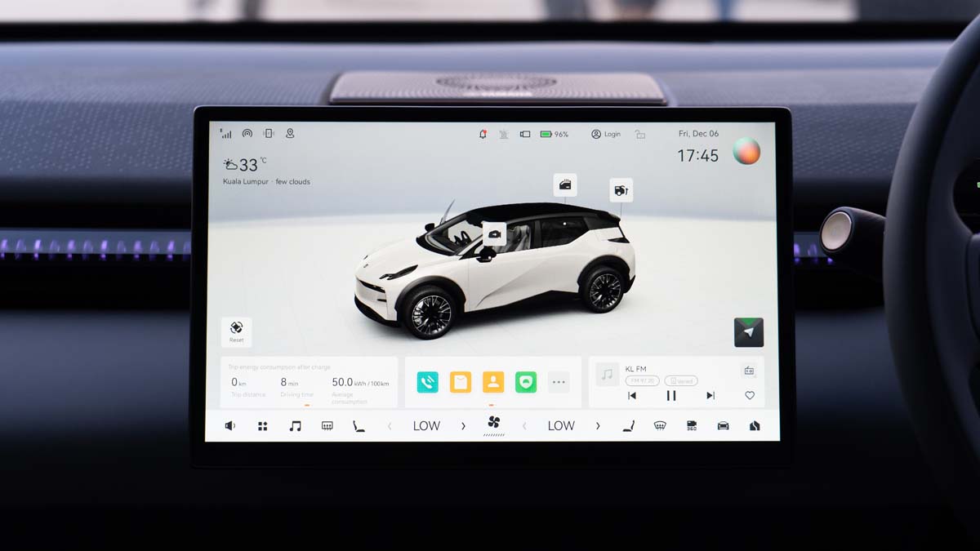The image size is (980, 551).
Task: Expand more apps with three dots
Action: 559,382
